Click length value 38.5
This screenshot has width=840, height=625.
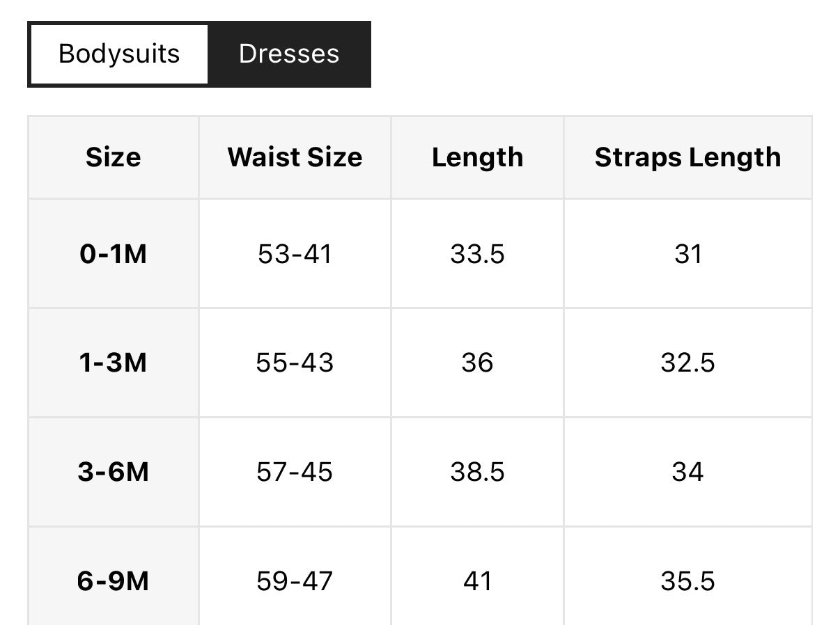pos(477,472)
